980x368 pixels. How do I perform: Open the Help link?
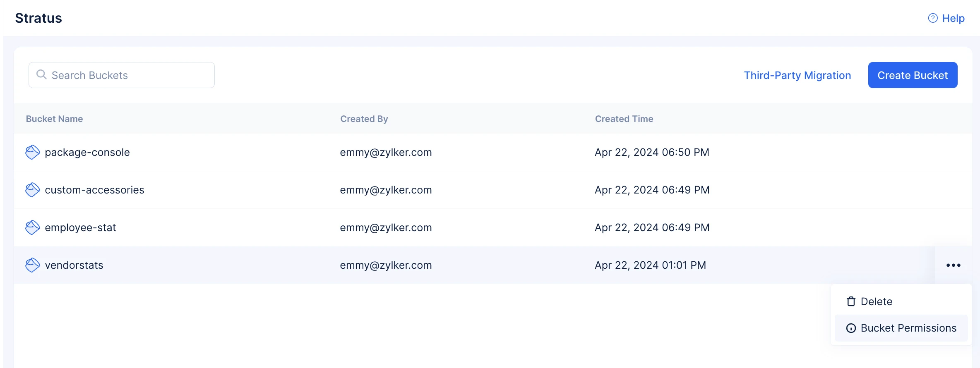tap(946, 18)
